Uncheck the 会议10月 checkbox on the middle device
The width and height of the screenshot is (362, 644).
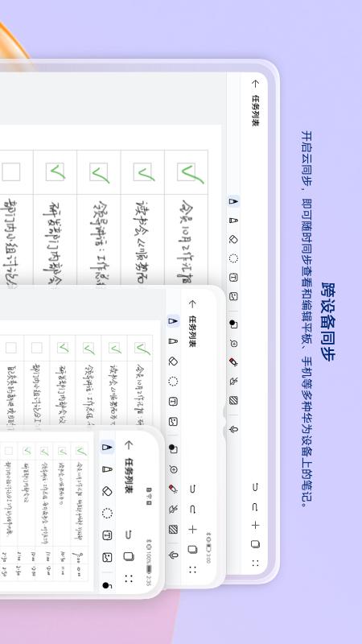(140, 348)
